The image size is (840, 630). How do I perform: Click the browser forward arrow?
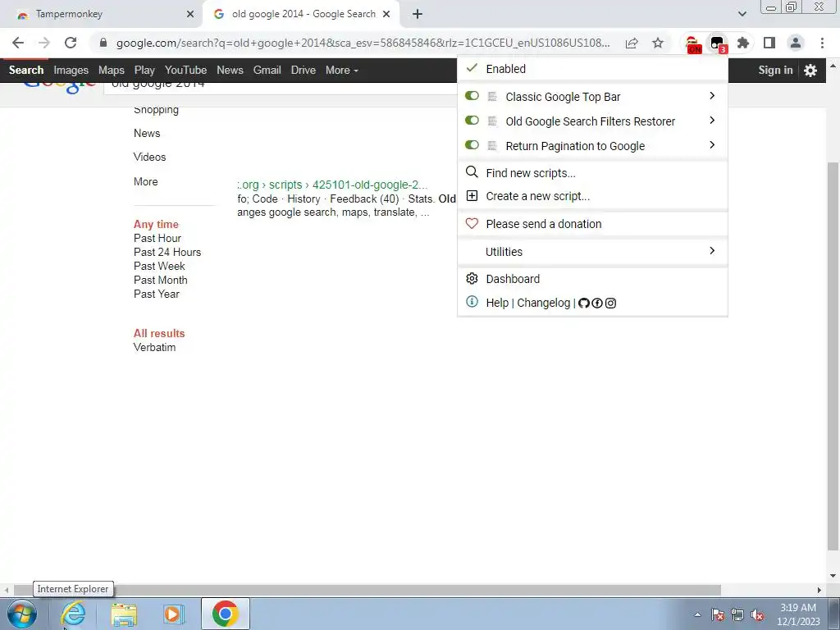click(44, 43)
